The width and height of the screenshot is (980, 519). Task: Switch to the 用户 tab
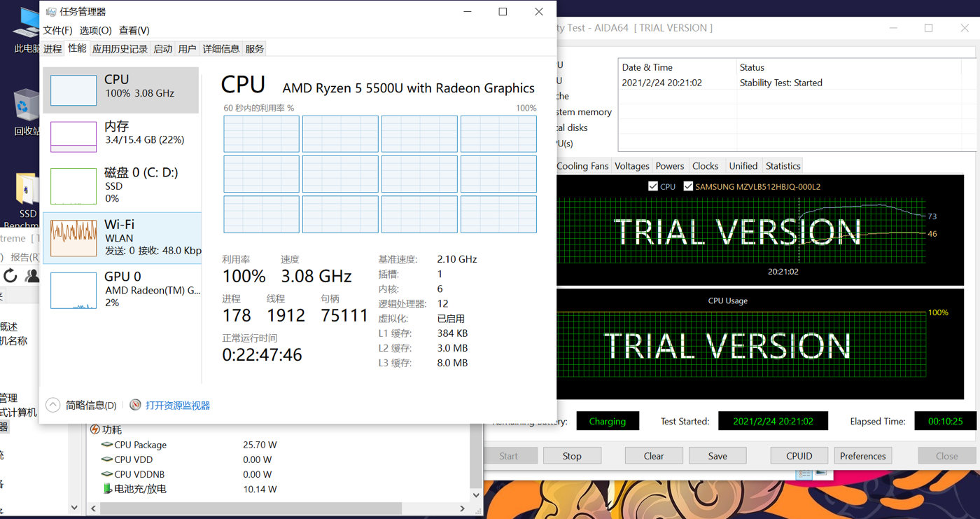tap(187, 48)
